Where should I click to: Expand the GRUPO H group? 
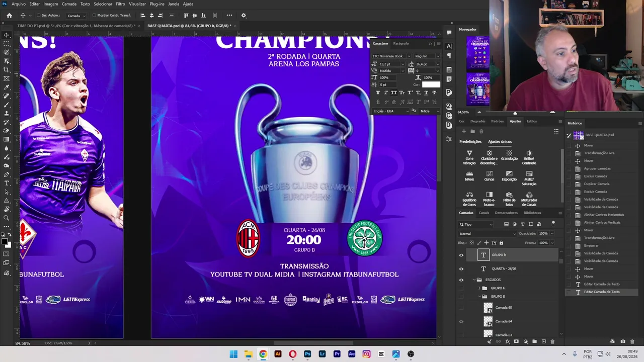[479, 288]
